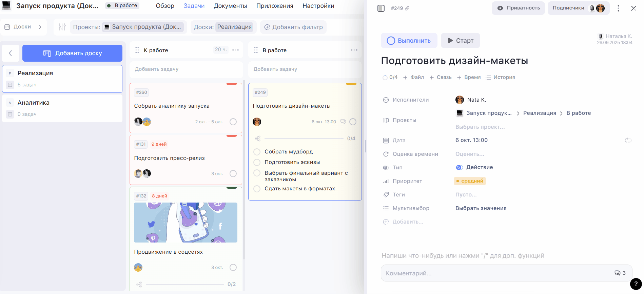Open comments icon on card #249
The width and height of the screenshot is (644, 294).
343,122
